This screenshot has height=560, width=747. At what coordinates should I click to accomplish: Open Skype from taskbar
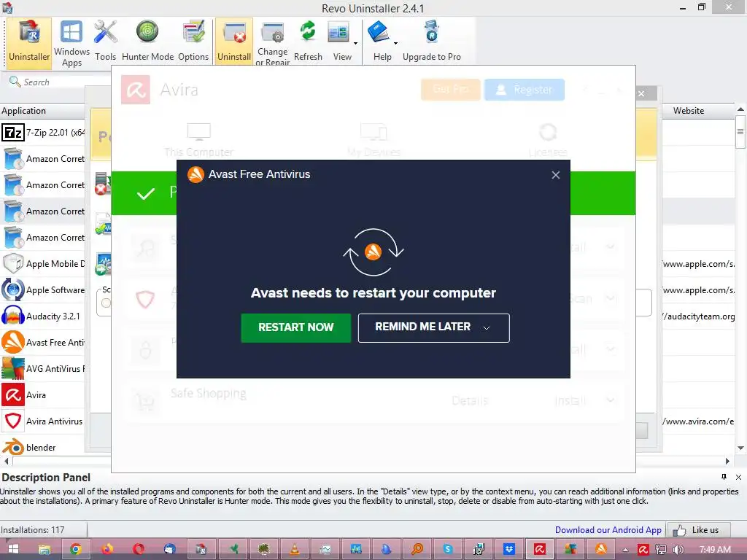(447, 549)
